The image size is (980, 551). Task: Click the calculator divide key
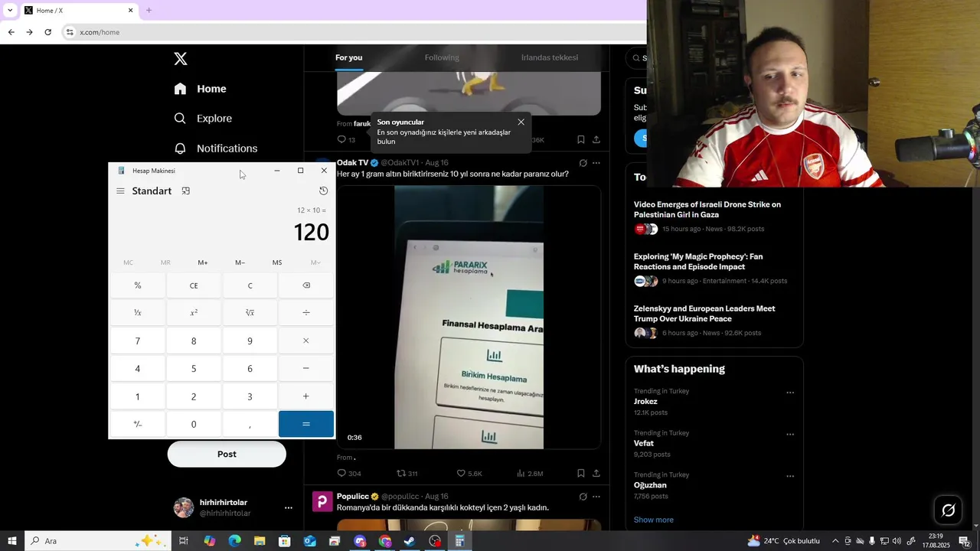(306, 313)
